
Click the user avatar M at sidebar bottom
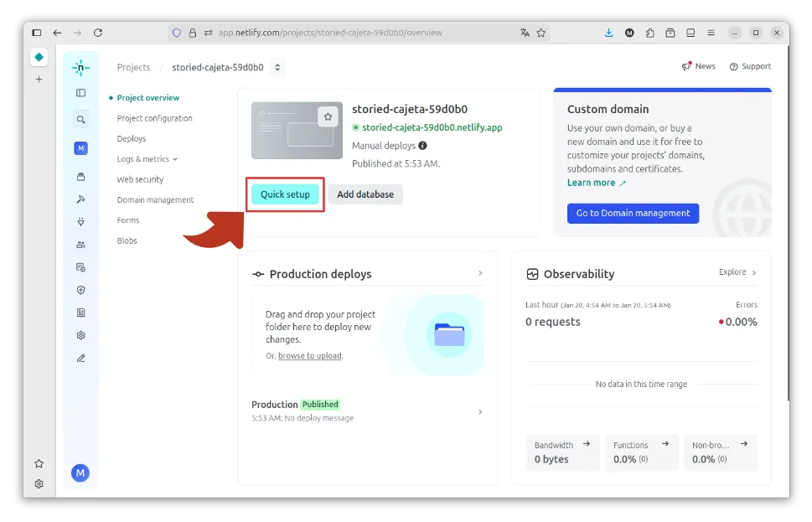pyautogui.click(x=80, y=473)
